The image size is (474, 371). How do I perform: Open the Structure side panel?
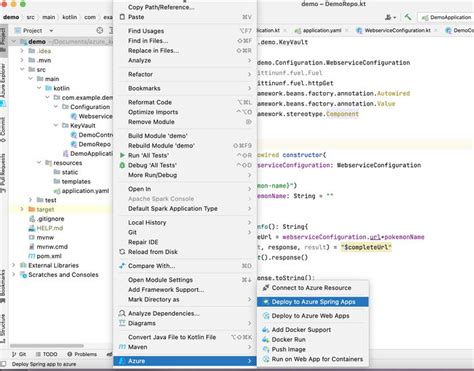[3, 329]
